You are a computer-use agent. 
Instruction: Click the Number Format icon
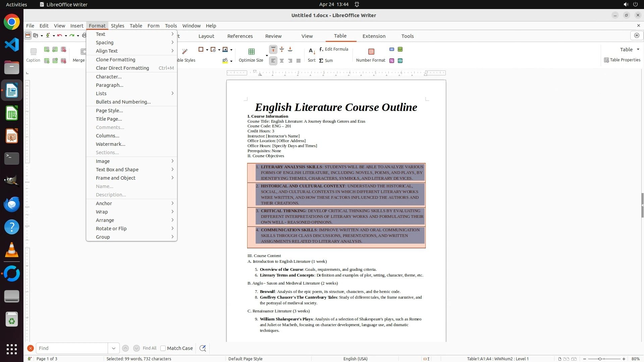pyautogui.click(x=371, y=51)
